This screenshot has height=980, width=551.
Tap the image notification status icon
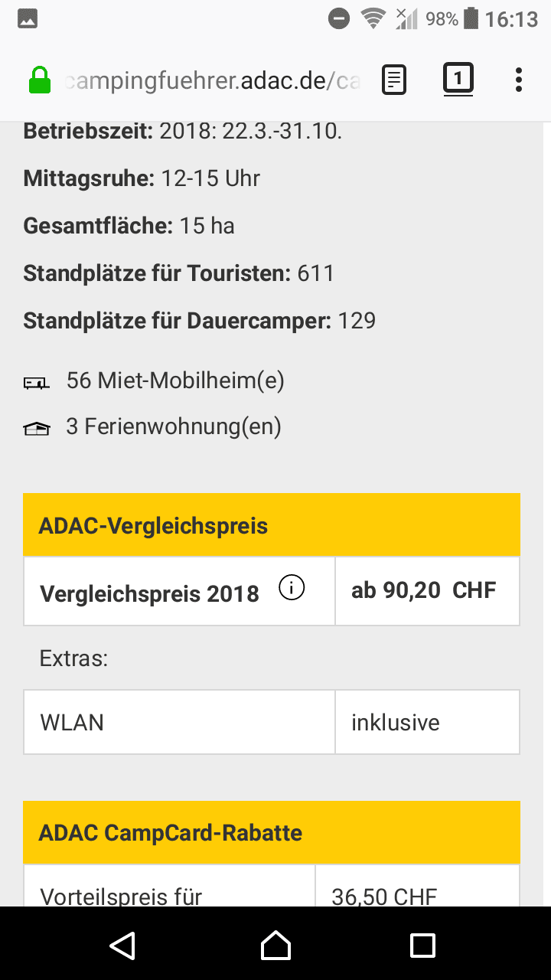[x=28, y=19]
